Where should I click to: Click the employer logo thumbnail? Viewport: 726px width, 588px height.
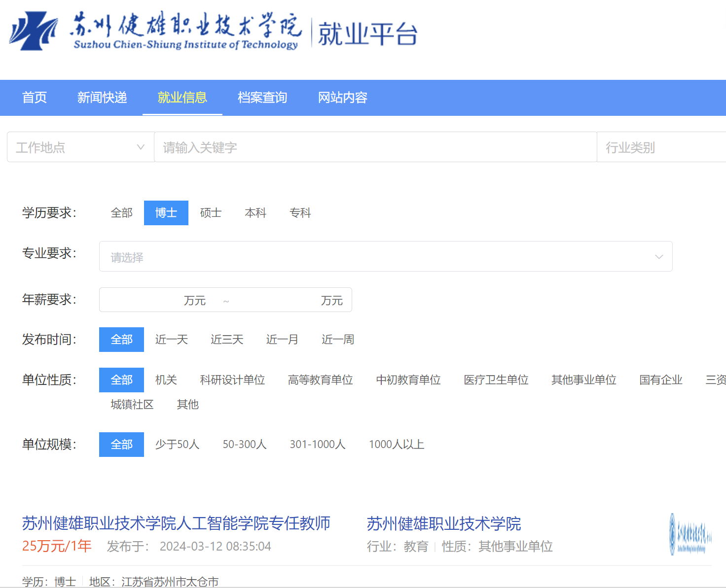tap(690, 534)
